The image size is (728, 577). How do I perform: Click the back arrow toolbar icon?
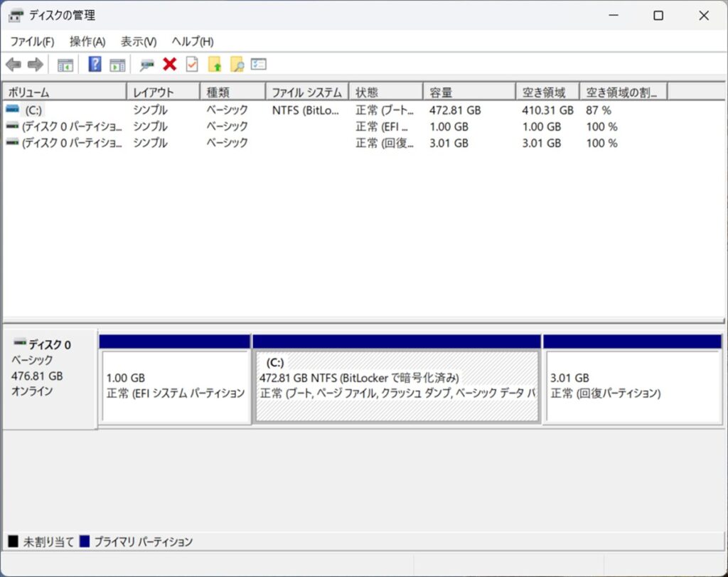point(13,65)
